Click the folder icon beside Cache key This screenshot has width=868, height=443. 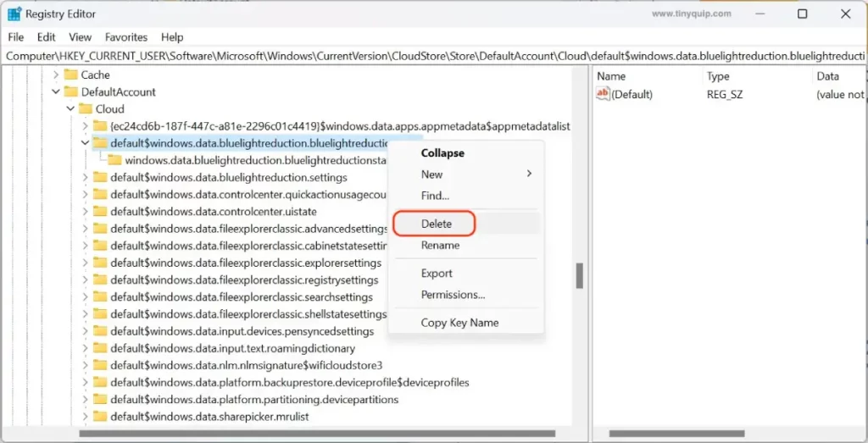(x=70, y=75)
